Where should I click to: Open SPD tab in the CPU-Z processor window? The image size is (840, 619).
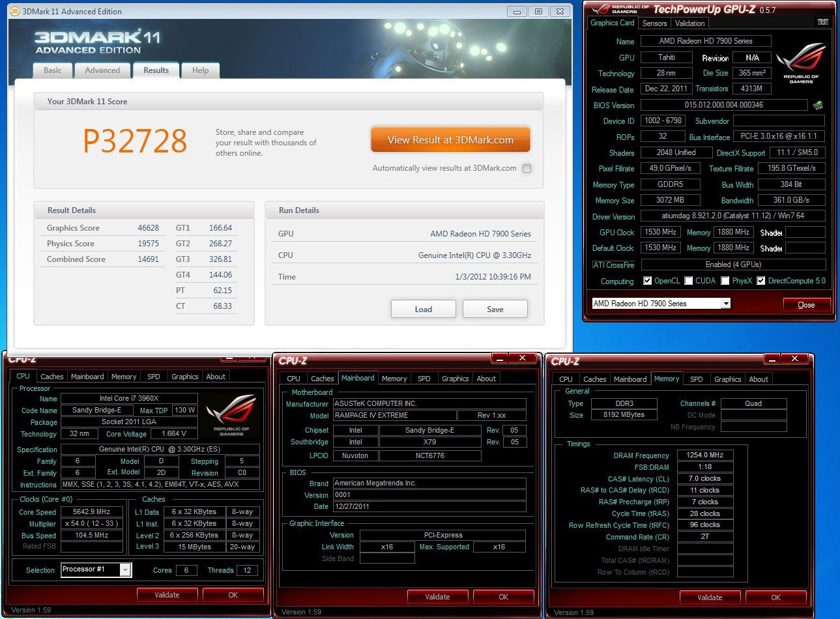tap(154, 377)
